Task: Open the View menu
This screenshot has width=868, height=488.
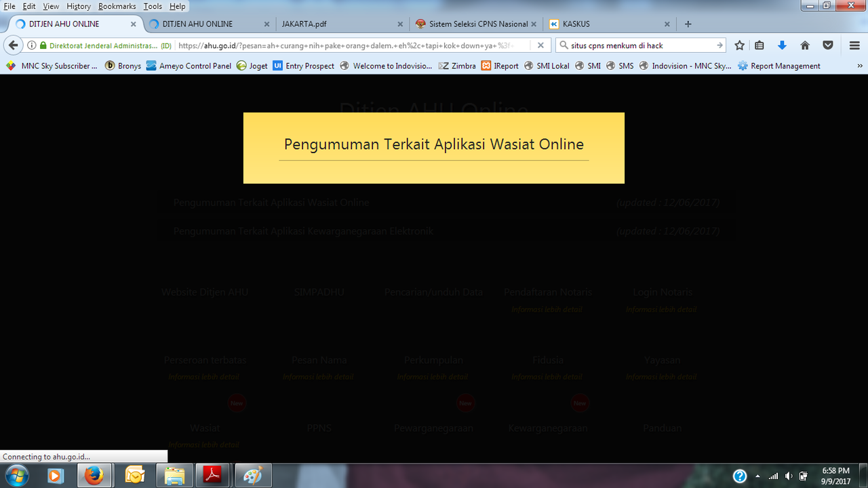Action: pyautogui.click(x=51, y=6)
